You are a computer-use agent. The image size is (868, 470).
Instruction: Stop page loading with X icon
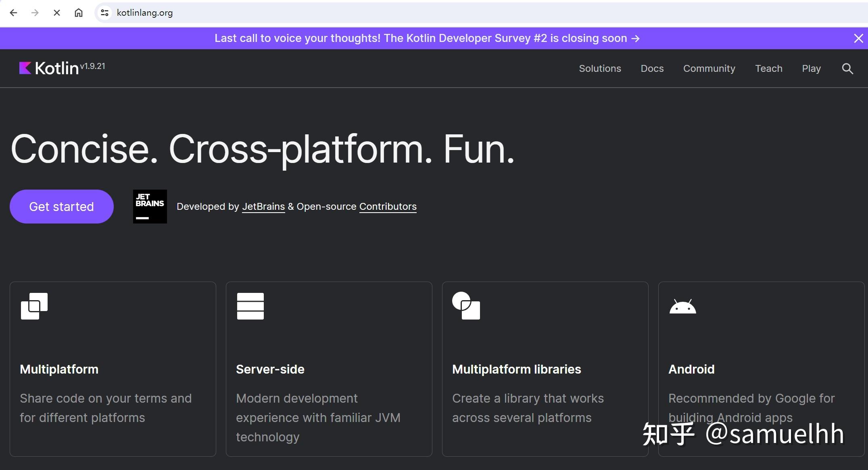tap(57, 13)
